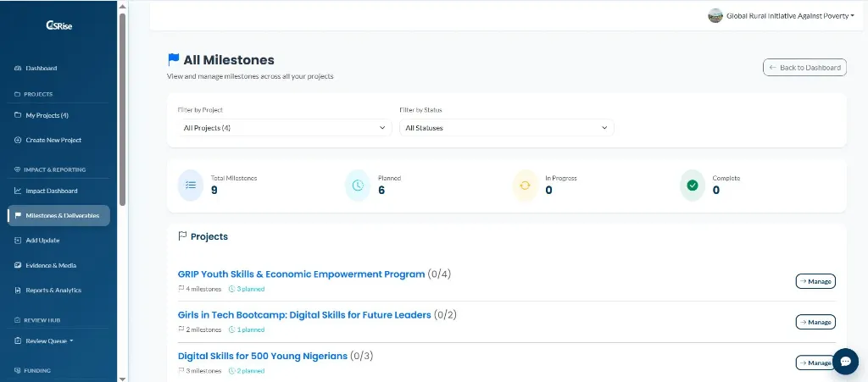
Task: Click the Create New Project plus icon
Action: (17, 141)
